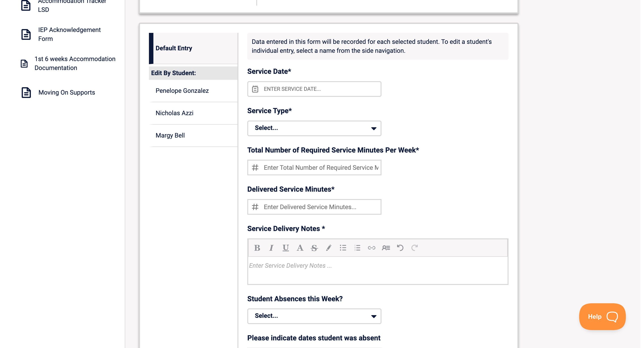Click the redo arrow icon
Viewport: 644px width, 348px height.
(415, 248)
